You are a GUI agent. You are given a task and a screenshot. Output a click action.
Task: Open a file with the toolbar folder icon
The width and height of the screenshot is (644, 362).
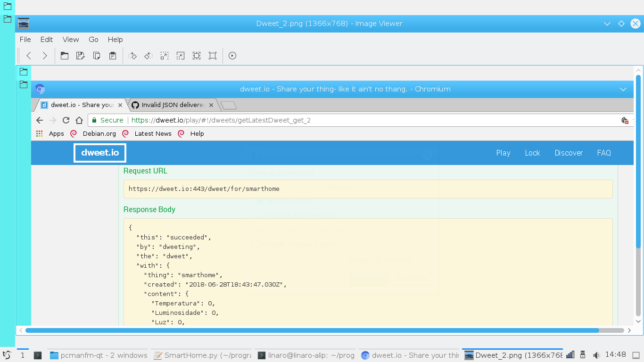click(x=65, y=56)
